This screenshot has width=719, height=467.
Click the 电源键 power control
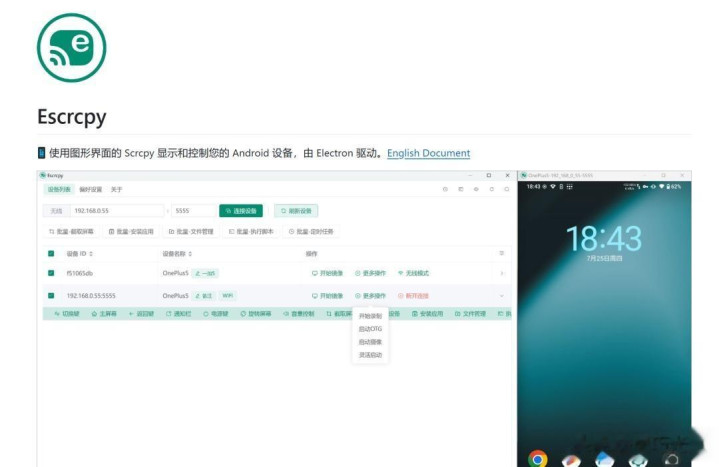coord(216,314)
